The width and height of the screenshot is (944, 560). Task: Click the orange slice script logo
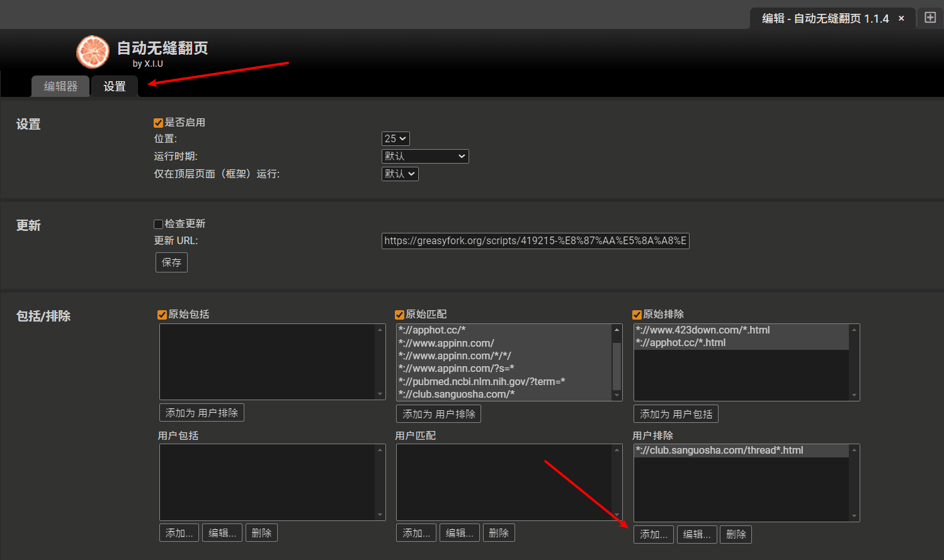coord(93,52)
